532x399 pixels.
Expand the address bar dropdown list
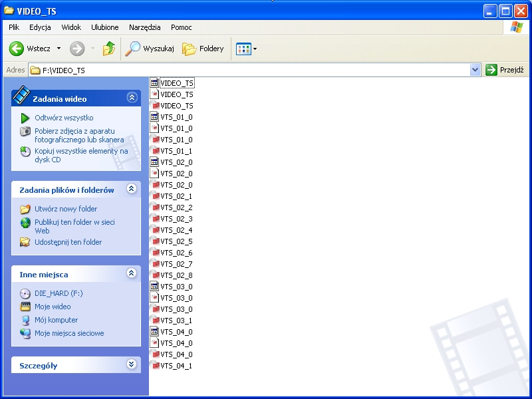(475, 70)
